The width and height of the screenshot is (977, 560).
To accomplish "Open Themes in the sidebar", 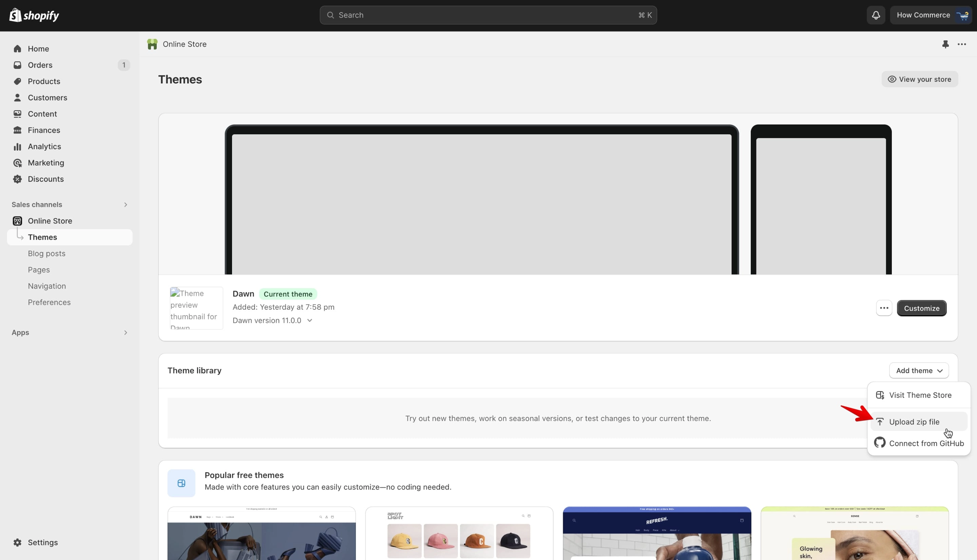I will point(70,237).
